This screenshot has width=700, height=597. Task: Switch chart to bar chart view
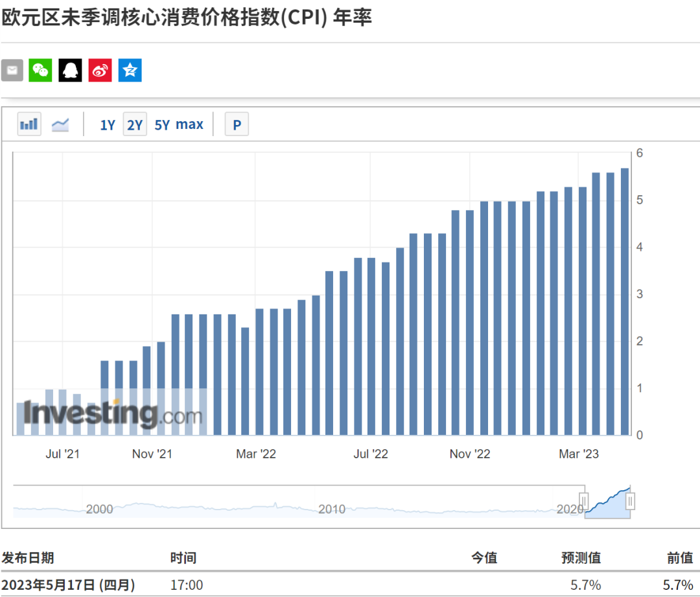pos(29,124)
